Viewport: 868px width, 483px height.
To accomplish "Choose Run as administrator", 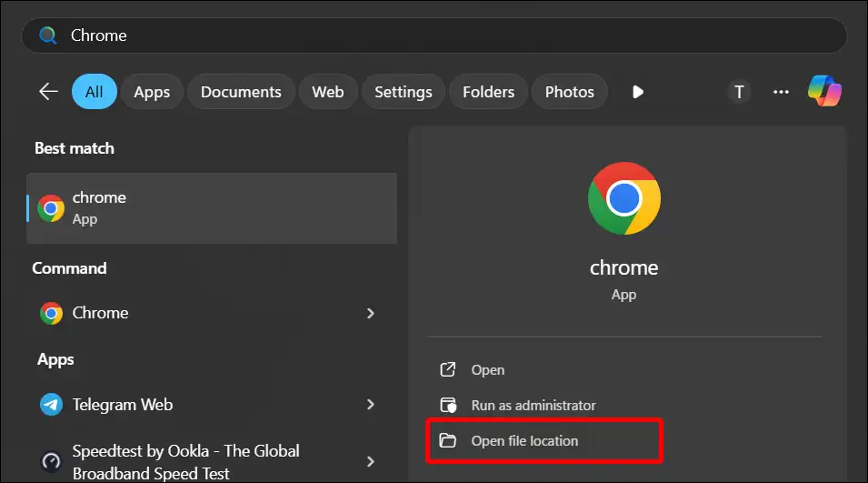I will click(x=534, y=406).
